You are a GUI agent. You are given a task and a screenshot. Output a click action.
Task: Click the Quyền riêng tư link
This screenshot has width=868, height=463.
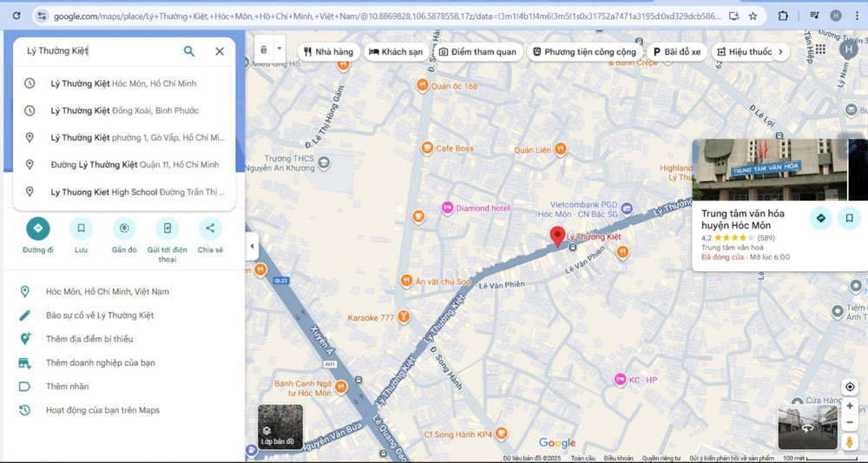662,459
